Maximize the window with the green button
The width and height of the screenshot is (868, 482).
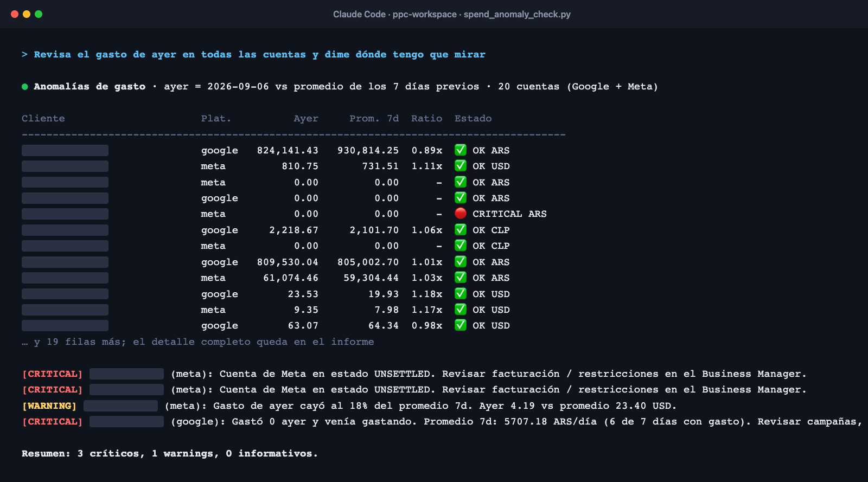[x=39, y=14]
